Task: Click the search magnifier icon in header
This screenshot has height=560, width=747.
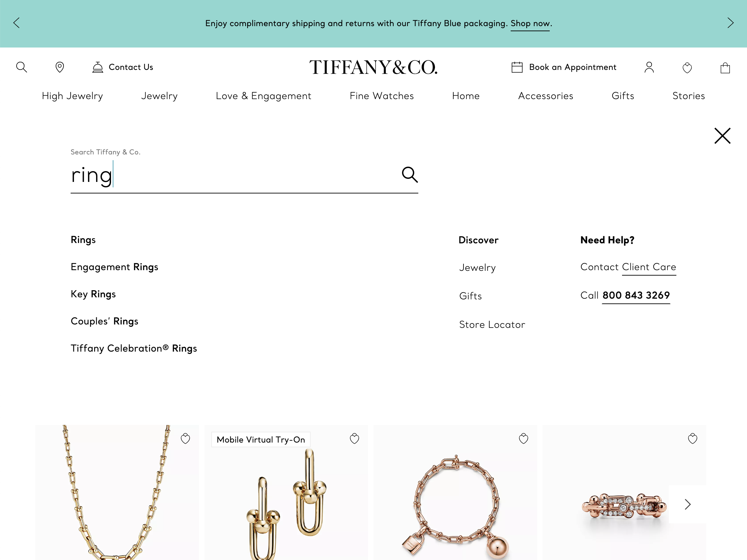Action: pyautogui.click(x=21, y=67)
